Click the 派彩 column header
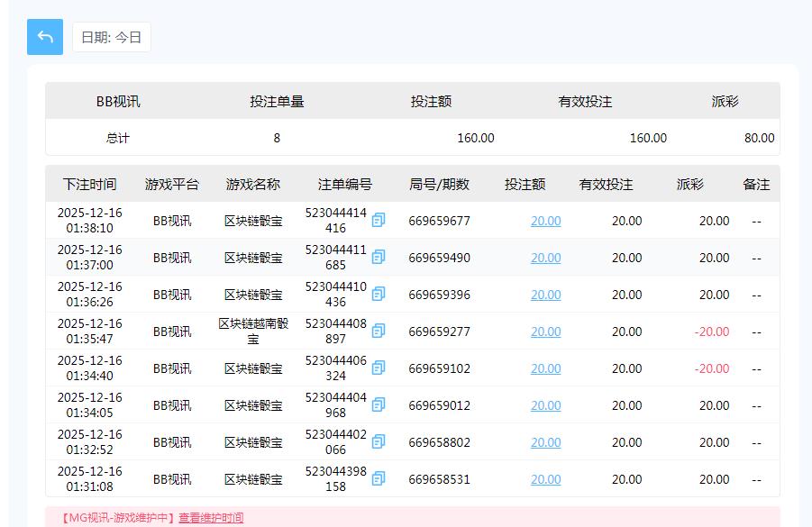The width and height of the screenshot is (812, 527). point(690,184)
